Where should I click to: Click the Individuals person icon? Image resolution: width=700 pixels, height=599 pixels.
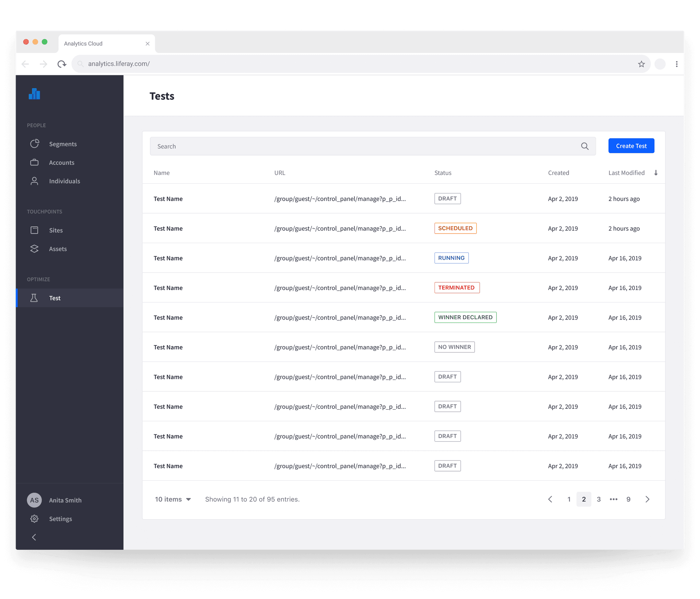click(34, 181)
